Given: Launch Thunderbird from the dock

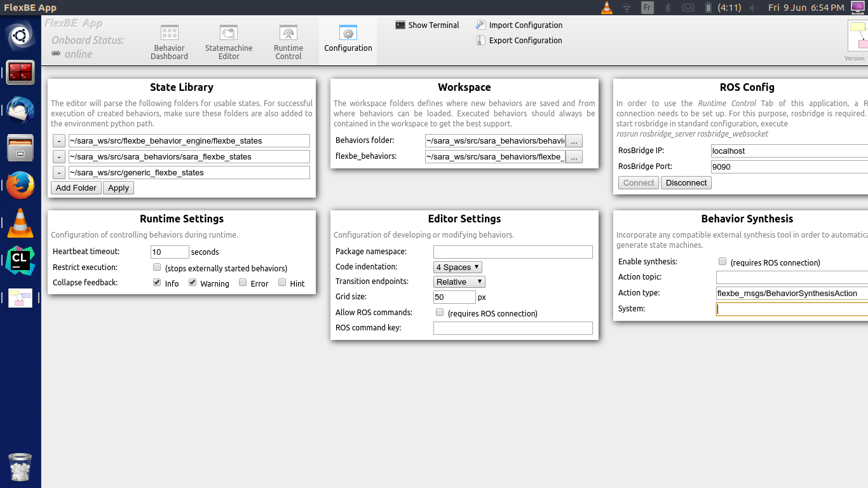Looking at the screenshot, I should click(x=20, y=111).
